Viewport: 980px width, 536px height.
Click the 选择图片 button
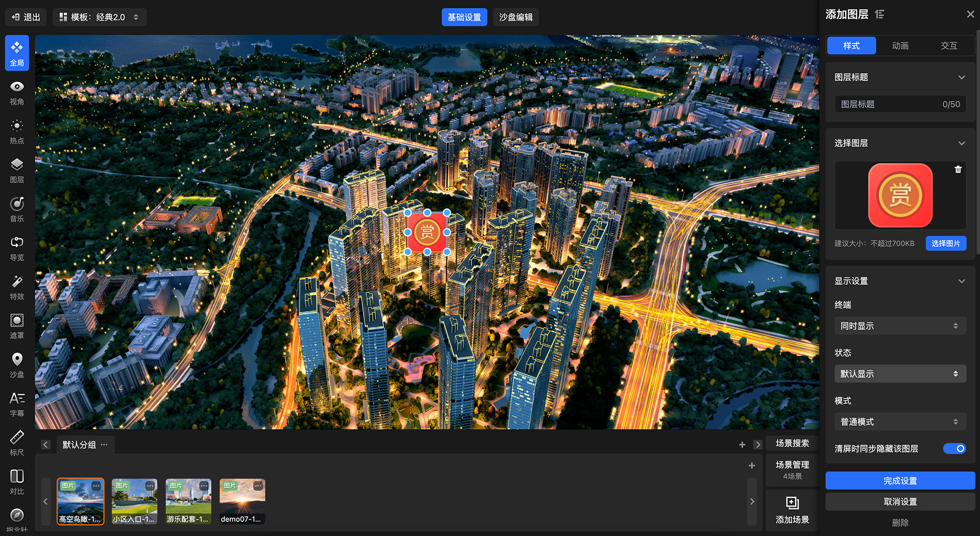(x=945, y=244)
